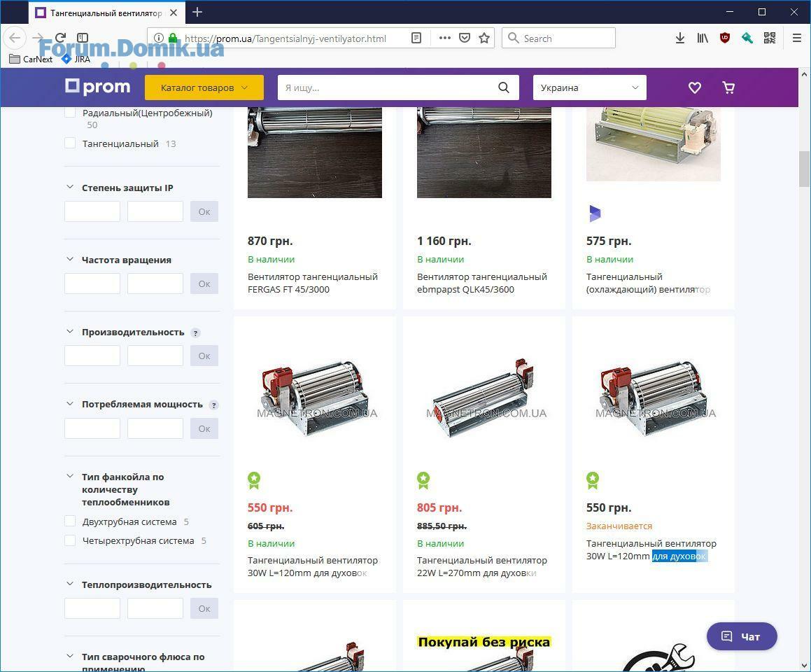Open thumbnail of 805 грн. tangential fan
The height and width of the screenshot is (672, 811).
pos(484,398)
